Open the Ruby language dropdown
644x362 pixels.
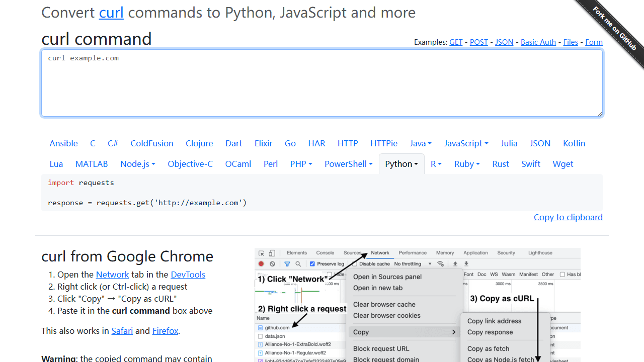(467, 164)
